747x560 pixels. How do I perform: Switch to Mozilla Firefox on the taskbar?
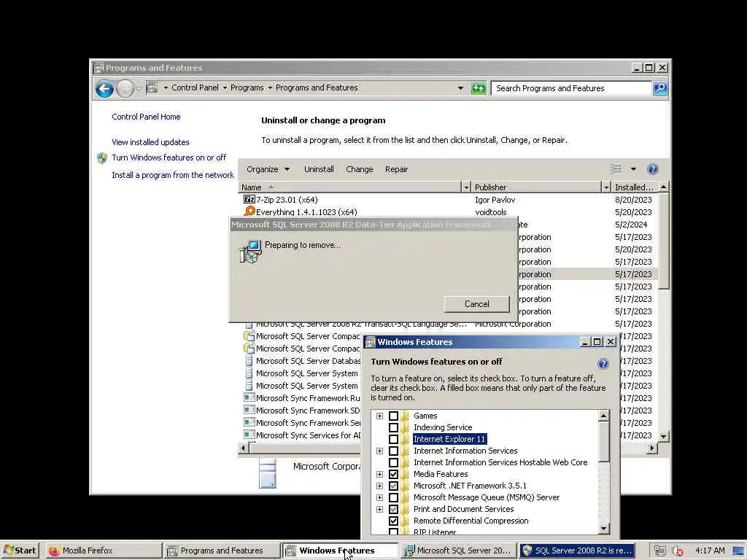[x=104, y=551]
